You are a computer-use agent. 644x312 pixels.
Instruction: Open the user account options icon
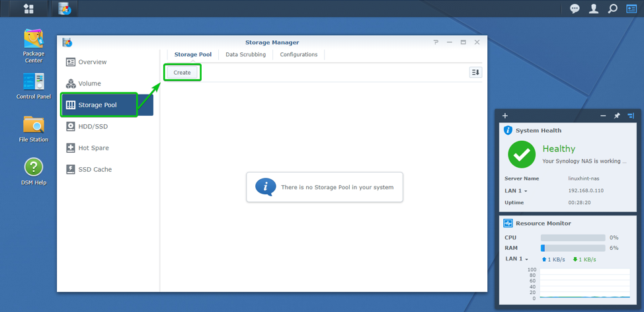click(594, 9)
